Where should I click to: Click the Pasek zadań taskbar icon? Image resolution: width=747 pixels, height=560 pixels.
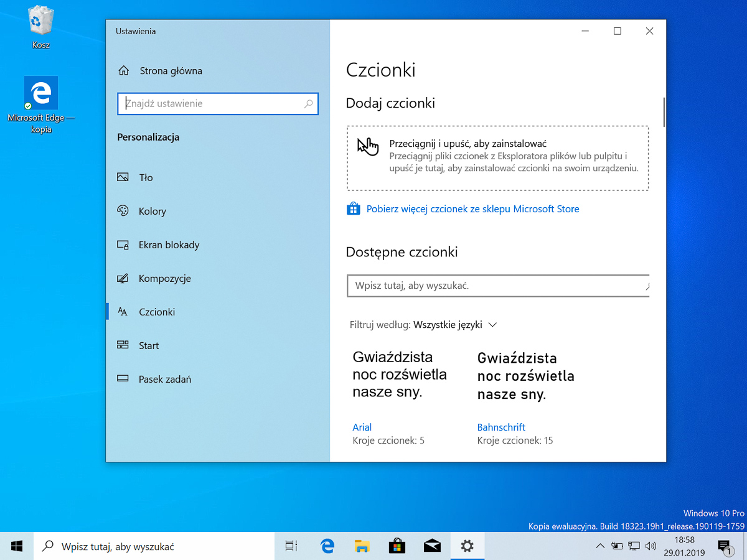tap(123, 379)
